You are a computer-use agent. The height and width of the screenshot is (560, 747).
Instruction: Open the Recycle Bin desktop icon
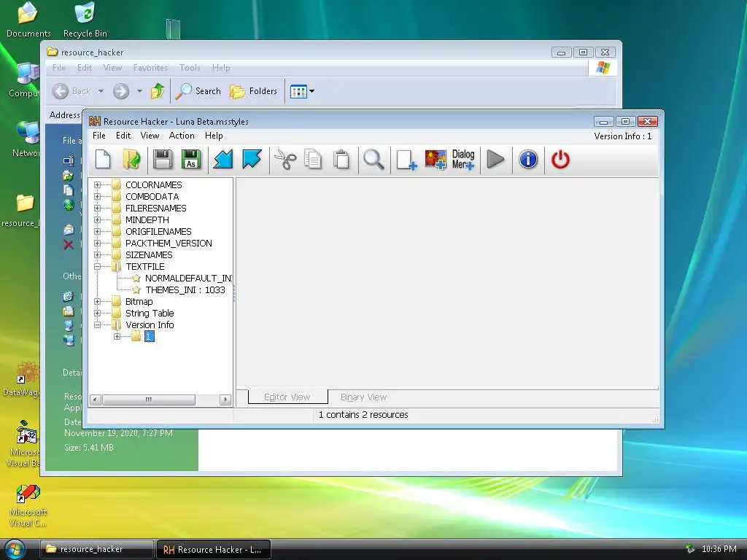pos(85,20)
